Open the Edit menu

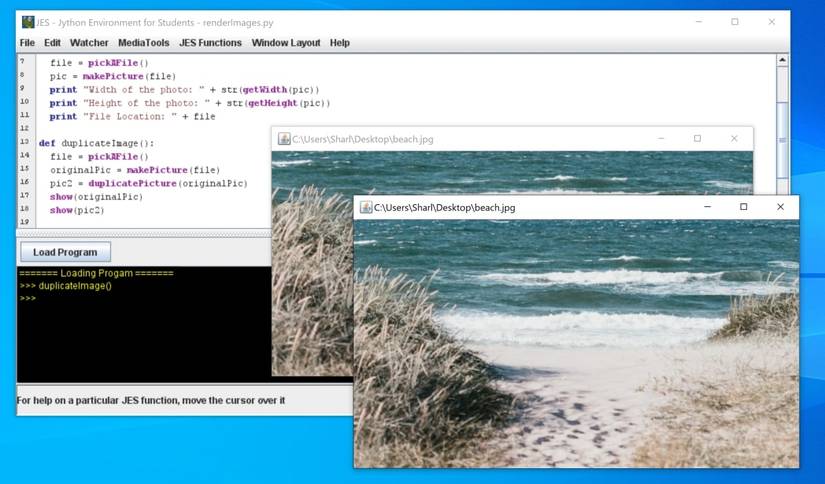(52, 43)
